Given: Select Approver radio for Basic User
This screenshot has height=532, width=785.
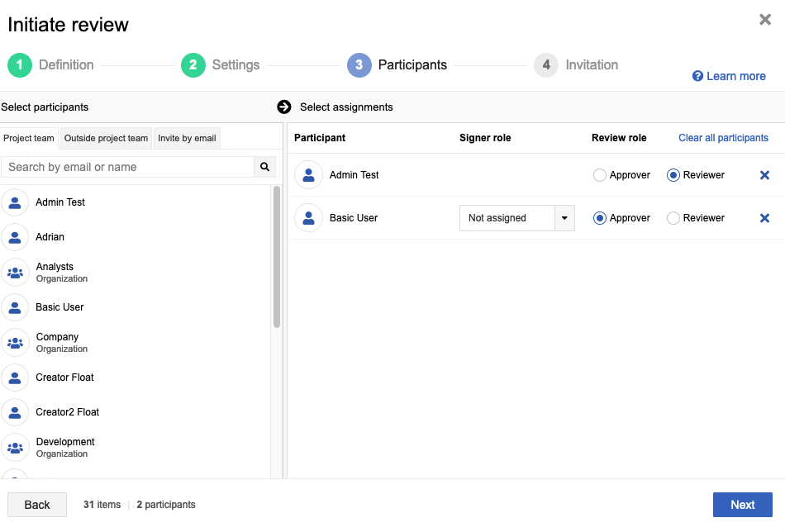Looking at the screenshot, I should coord(600,218).
